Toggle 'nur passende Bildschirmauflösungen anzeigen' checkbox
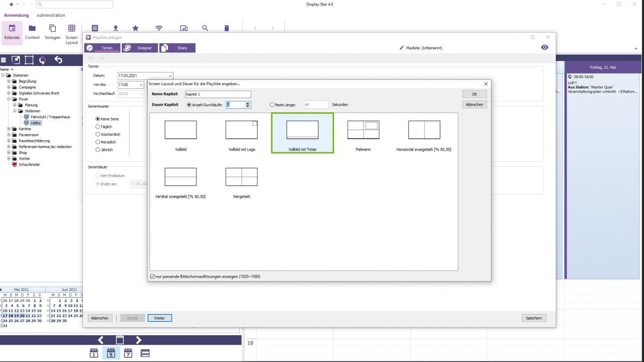Image resolution: width=644 pixels, height=362 pixels. (x=152, y=276)
